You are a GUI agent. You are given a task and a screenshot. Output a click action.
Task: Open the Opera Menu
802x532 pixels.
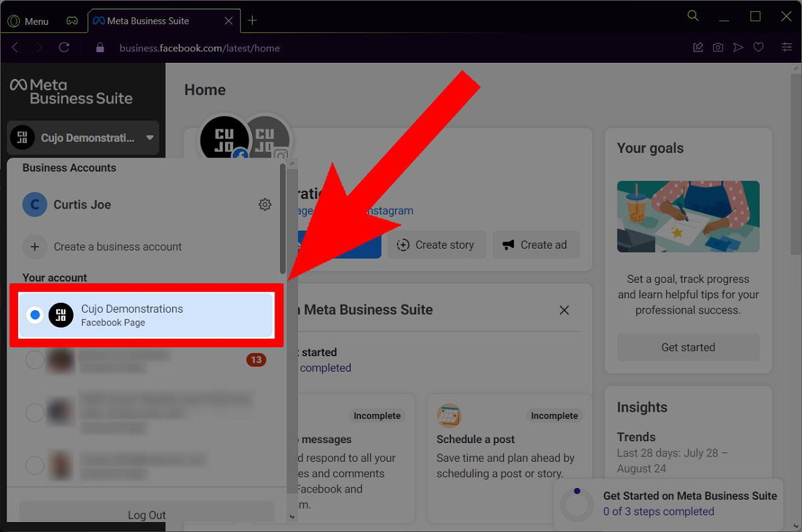28,21
